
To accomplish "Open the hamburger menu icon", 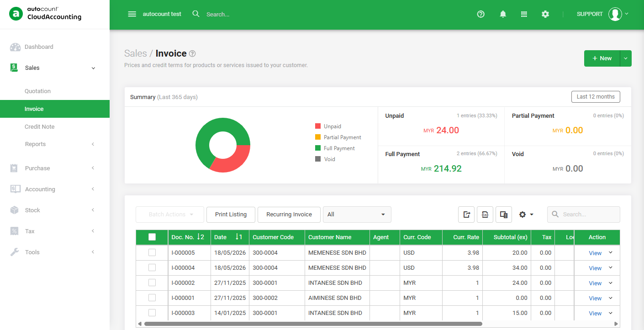I will 132,14.
